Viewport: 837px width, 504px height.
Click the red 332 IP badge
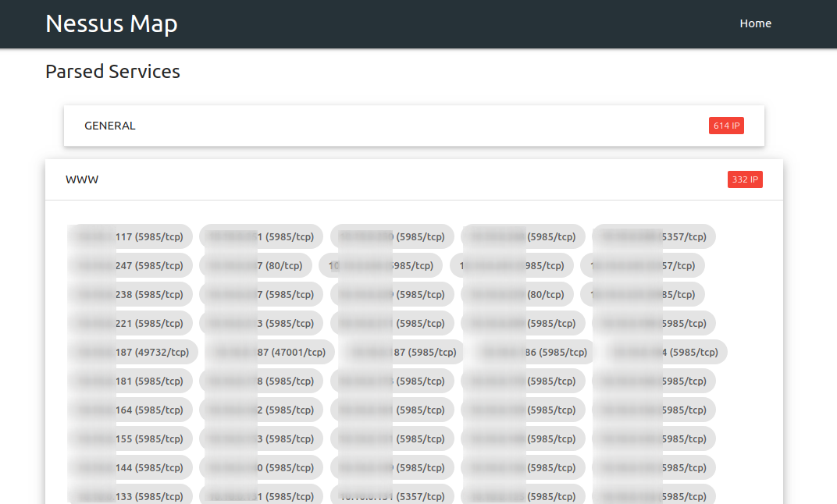[x=744, y=179]
